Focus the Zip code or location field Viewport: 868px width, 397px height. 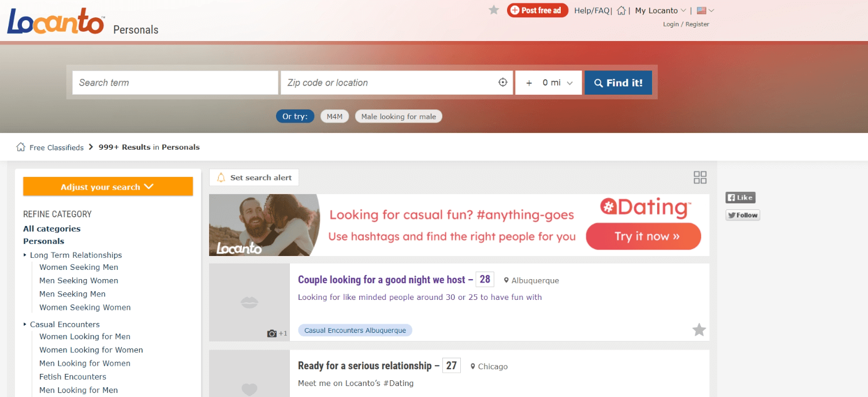click(x=389, y=83)
